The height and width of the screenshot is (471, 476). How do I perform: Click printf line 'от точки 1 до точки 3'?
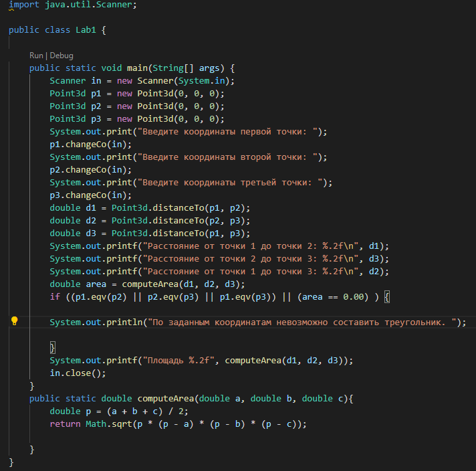click(219, 272)
